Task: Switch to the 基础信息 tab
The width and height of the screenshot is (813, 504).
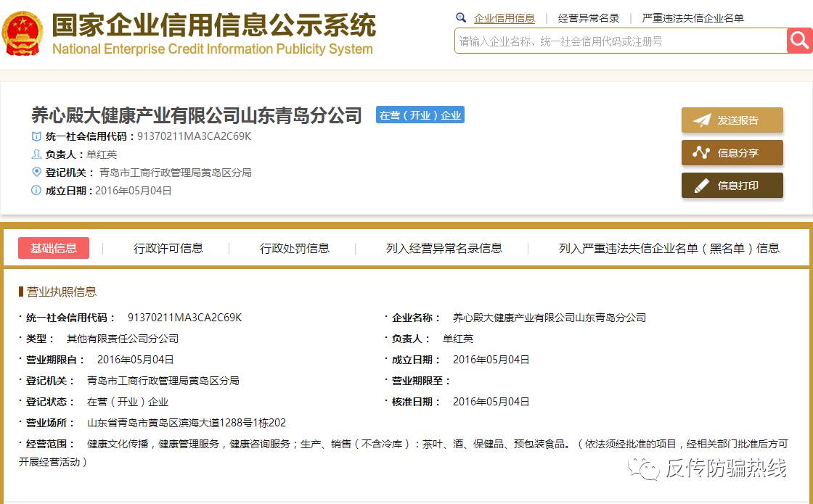Action: pyautogui.click(x=54, y=248)
